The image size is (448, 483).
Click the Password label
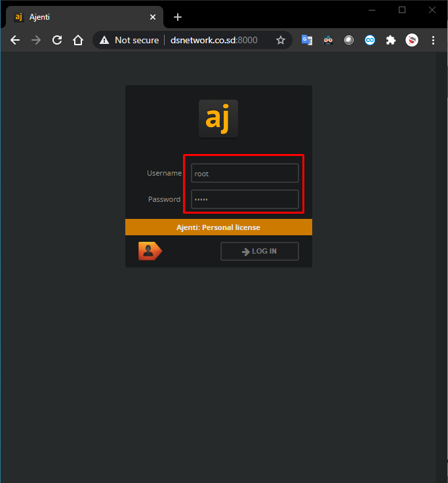(165, 199)
